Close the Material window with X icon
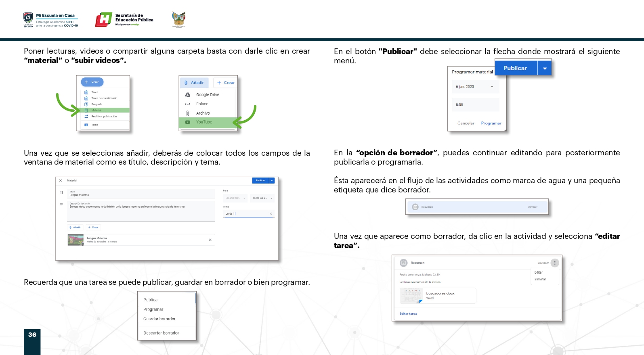 (61, 181)
